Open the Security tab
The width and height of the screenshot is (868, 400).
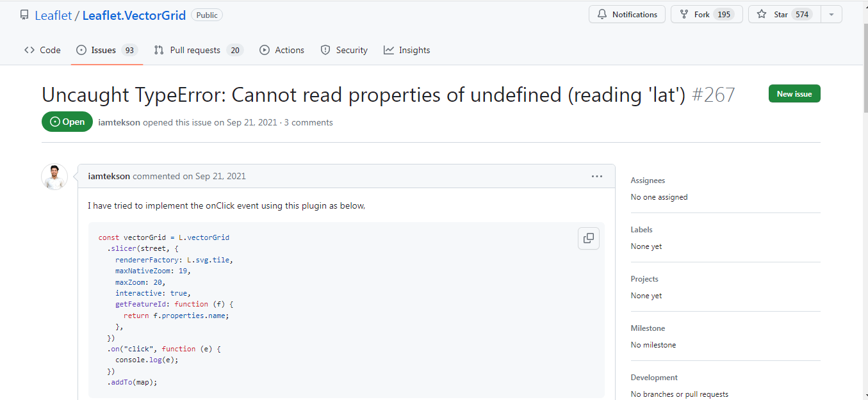click(344, 50)
